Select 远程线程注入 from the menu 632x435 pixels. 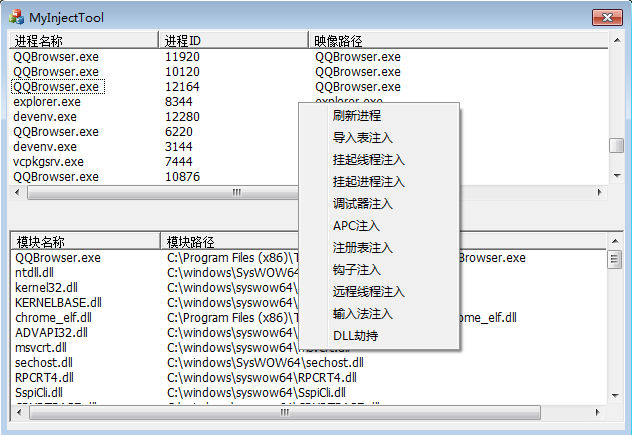click(x=368, y=291)
